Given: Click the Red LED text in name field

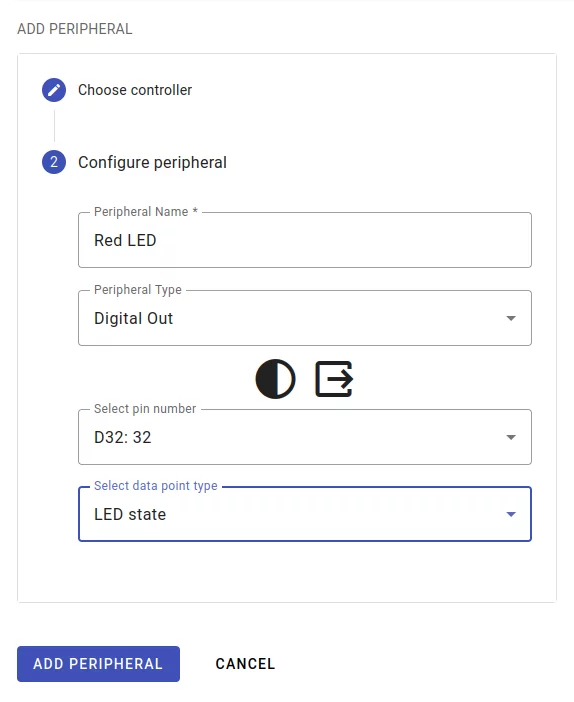Looking at the screenshot, I should click(x=125, y=240).
